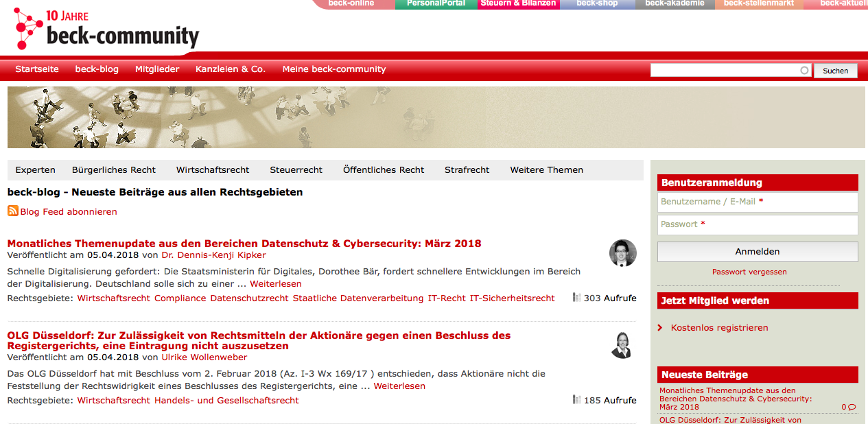
Task: Select the Strafrecht category tab
Action: [467, 170]
